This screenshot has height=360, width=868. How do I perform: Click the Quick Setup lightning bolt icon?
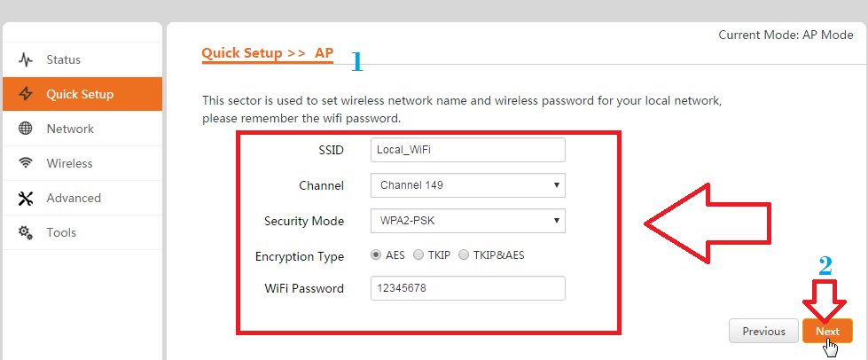[x=26, y=94]
